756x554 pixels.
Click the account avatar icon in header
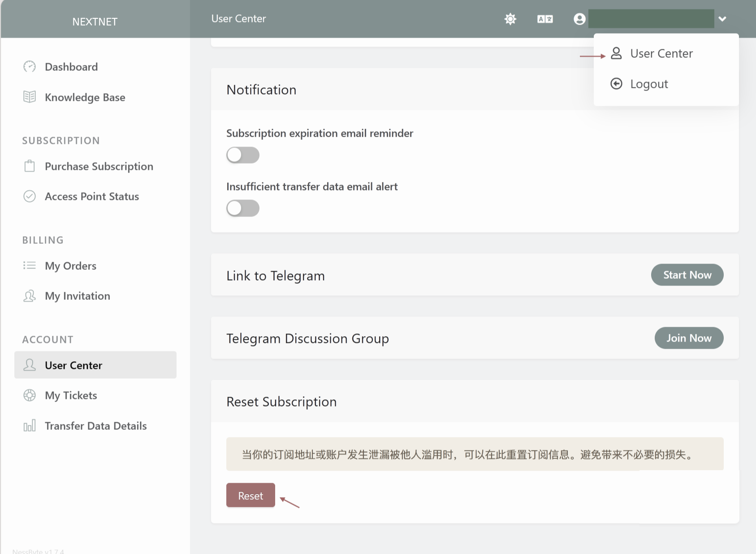click(x=579, y=19)
